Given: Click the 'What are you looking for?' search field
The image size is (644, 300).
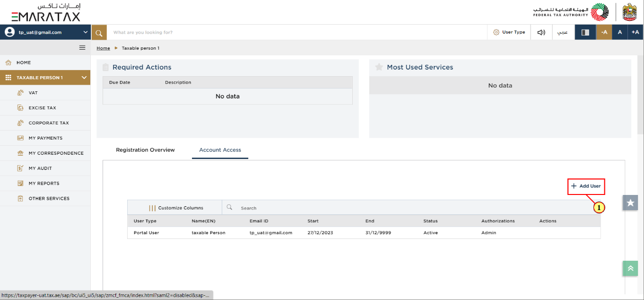Looking at the screenshot, I should pos(297,32).
